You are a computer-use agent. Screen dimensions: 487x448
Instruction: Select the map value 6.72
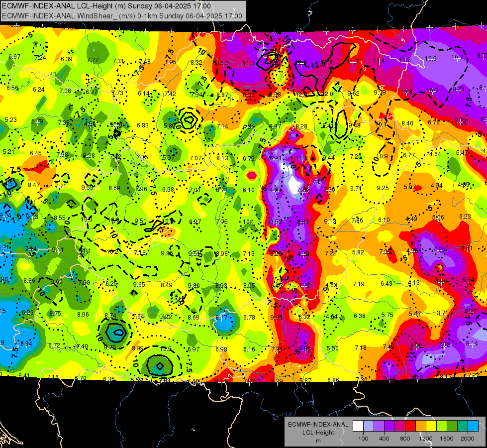point(54,345)
